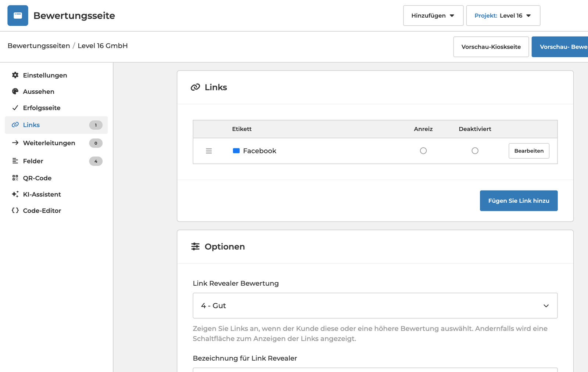Image resolution: width=588 pixels, height=372 pixels.
Task: Click the Einstellungen gear icon
Action: click(x=15, y=75)
